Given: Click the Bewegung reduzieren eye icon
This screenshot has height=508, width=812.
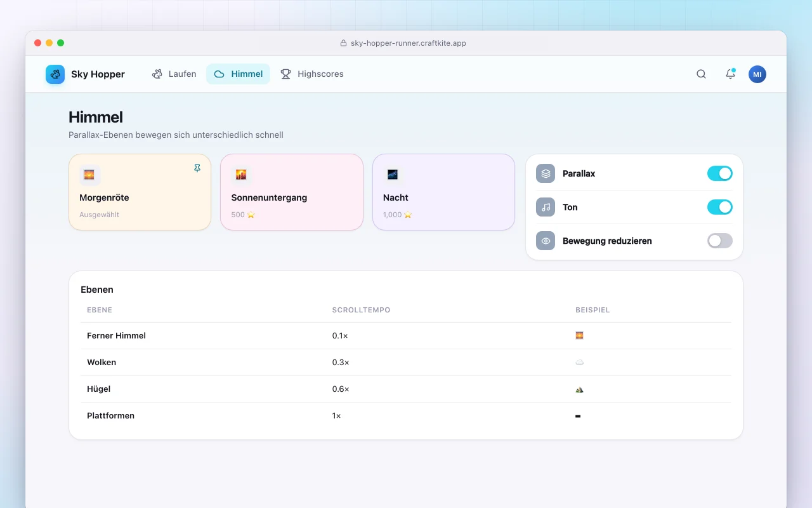Looking at the screenshot, I should (x=546, y=241).
